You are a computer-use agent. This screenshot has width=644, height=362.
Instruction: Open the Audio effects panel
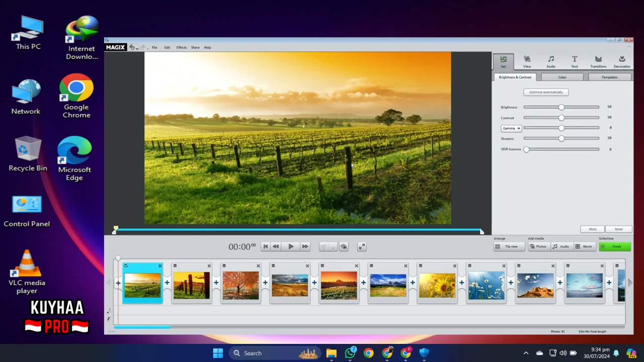point(551,61)
